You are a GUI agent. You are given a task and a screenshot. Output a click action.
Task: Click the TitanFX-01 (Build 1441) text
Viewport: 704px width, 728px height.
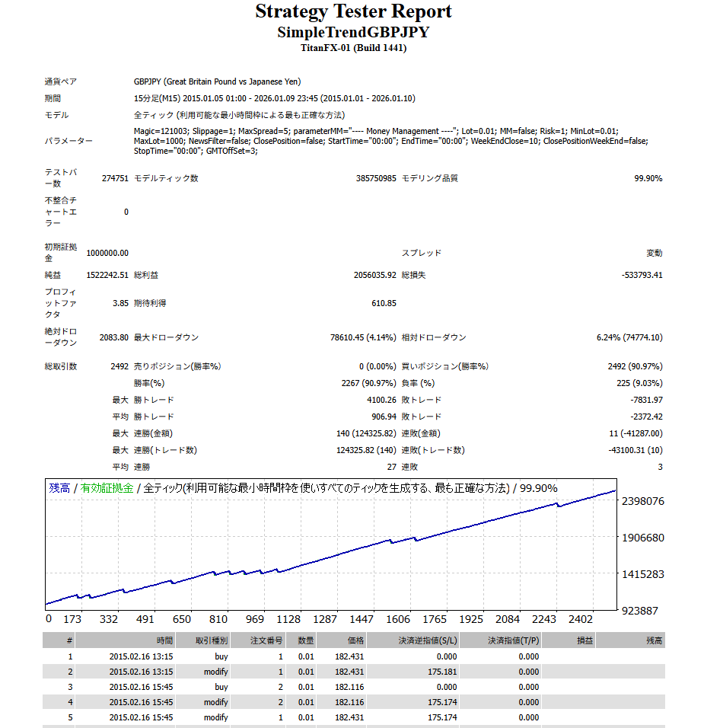coord(353,48)
